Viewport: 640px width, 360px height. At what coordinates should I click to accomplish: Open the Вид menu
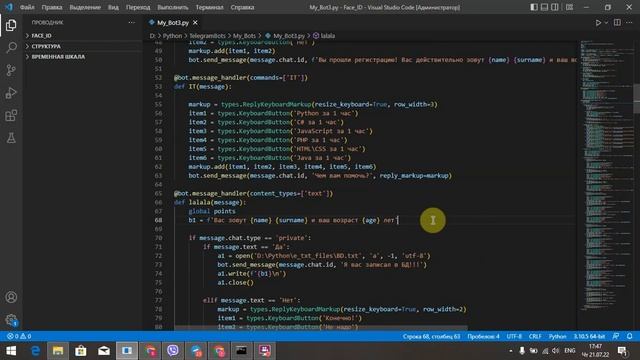[113, 7]
